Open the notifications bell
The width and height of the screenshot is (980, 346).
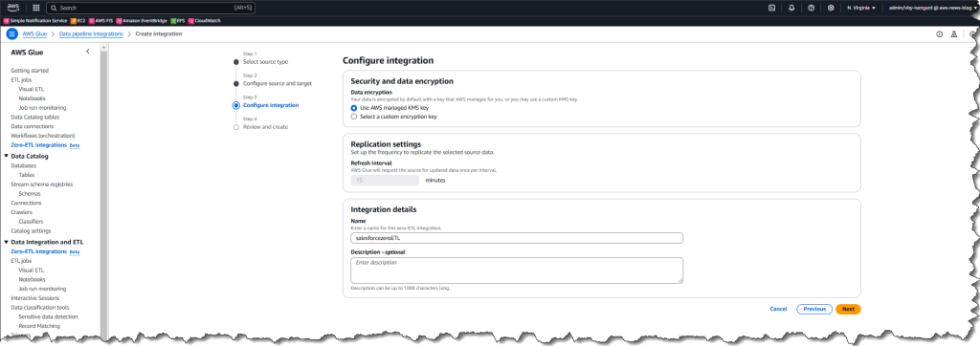(791, 8)
